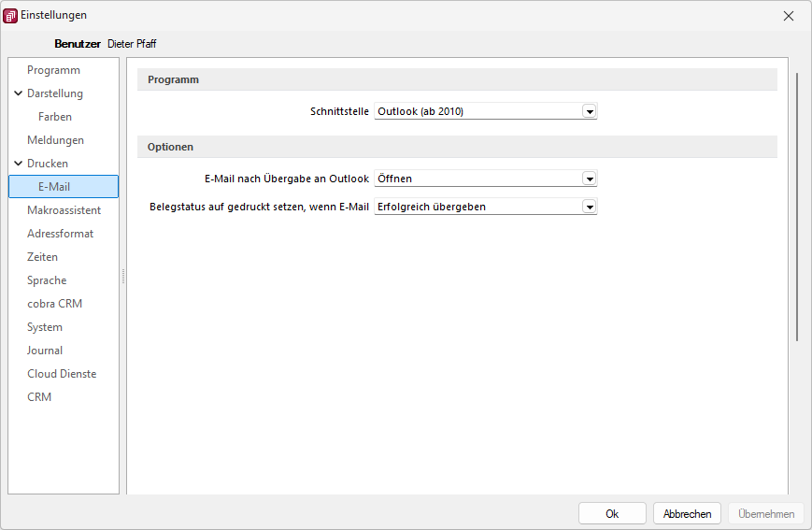Open the Programm settings page
Viewport: 812px width, 530px height.
click(x=53, y=70)
